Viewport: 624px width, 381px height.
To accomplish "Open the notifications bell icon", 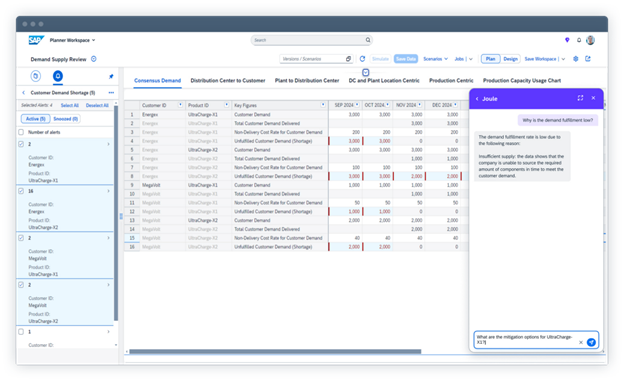I will [579, 40].
